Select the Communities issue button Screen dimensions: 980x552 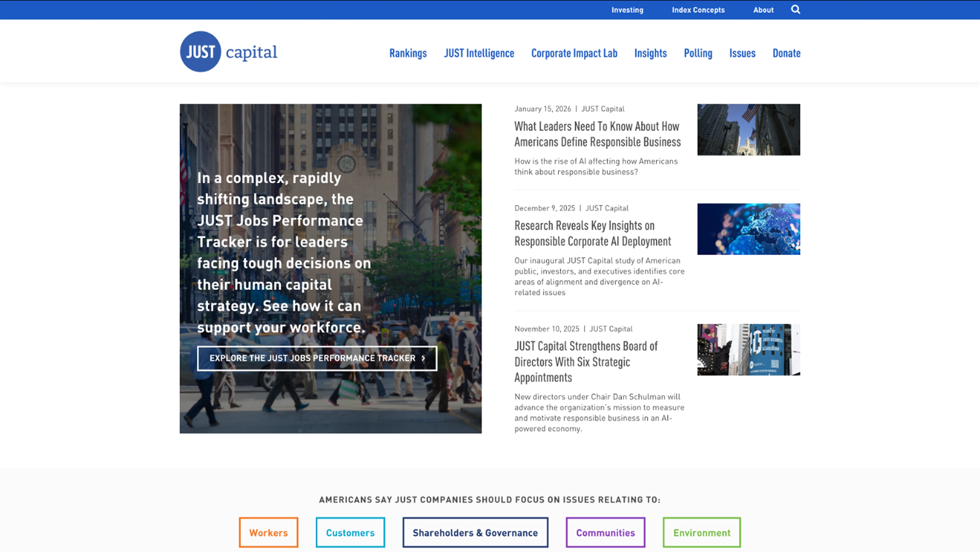pos(606,532)
